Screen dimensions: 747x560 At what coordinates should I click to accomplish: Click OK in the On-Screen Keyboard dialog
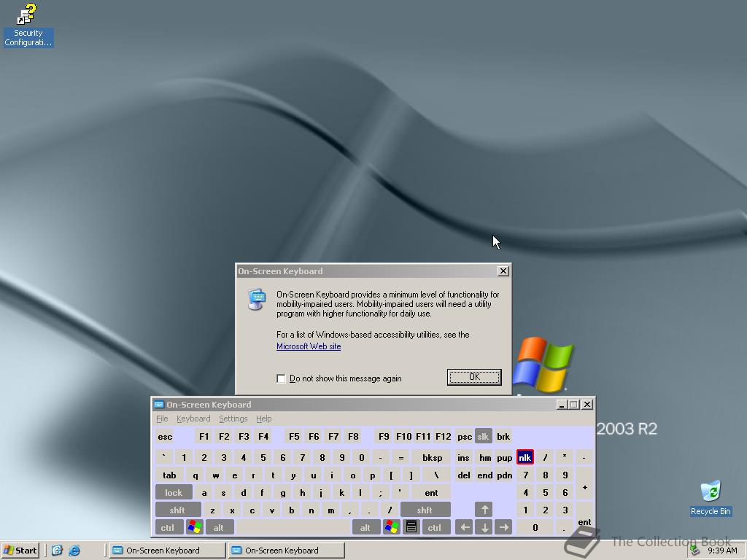pos(474,377)
